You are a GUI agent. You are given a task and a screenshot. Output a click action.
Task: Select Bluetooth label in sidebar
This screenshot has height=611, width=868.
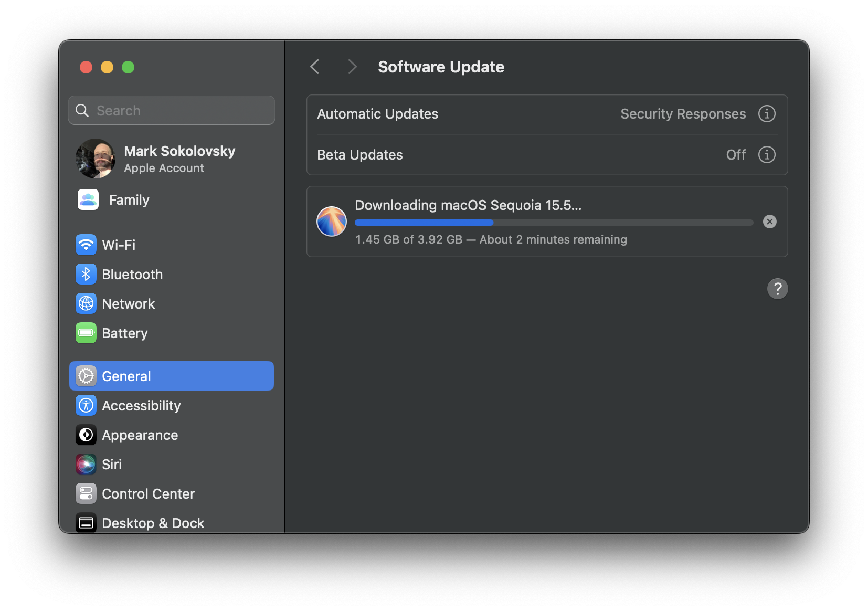coord(132,275)
